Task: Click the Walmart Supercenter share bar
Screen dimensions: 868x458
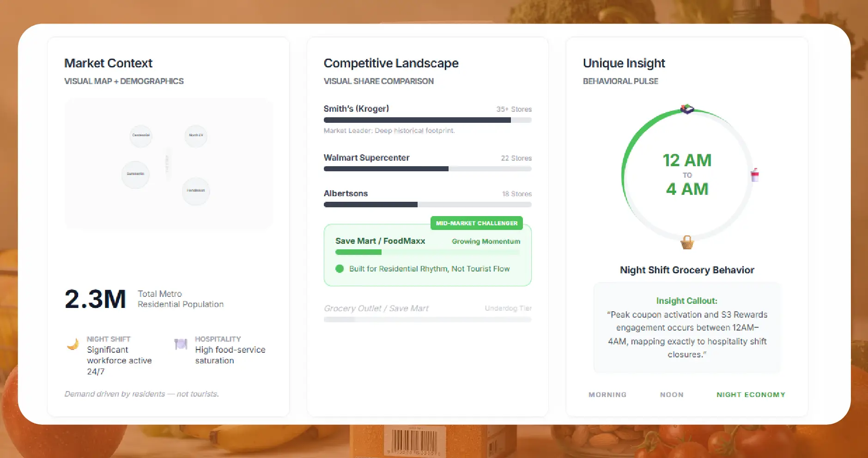Action: (x=427, y=169)
